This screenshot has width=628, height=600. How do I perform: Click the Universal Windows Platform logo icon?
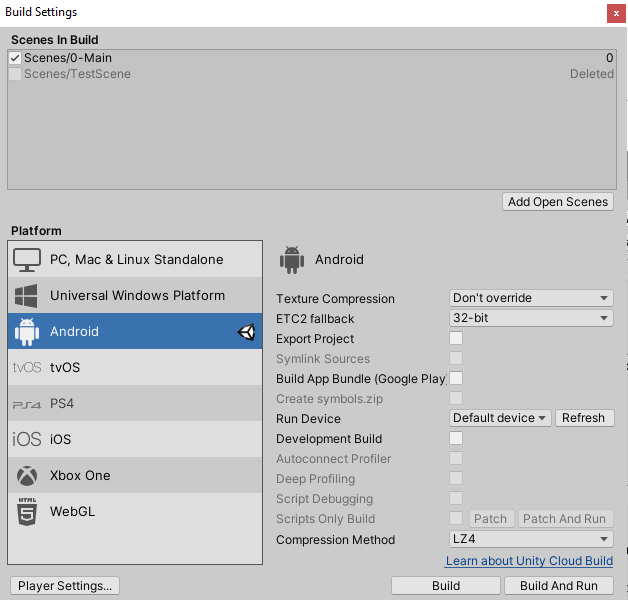pyautogui.click(x=26, y=296)
